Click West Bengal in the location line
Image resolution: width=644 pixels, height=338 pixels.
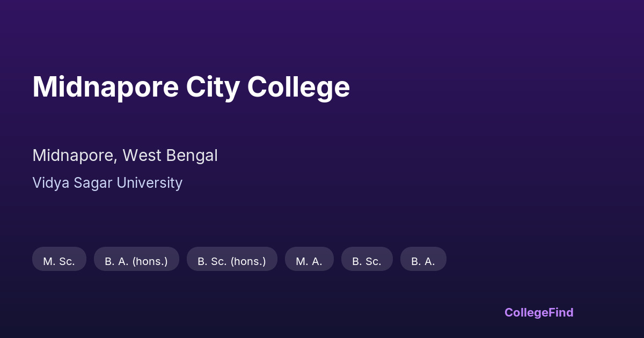click(170, 156)
